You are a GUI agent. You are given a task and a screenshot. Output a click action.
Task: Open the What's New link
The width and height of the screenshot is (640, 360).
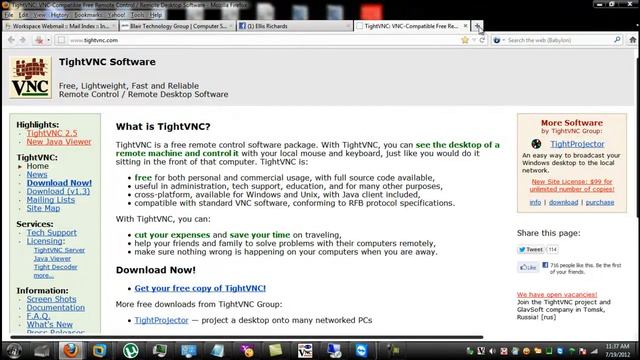(49, 324)
